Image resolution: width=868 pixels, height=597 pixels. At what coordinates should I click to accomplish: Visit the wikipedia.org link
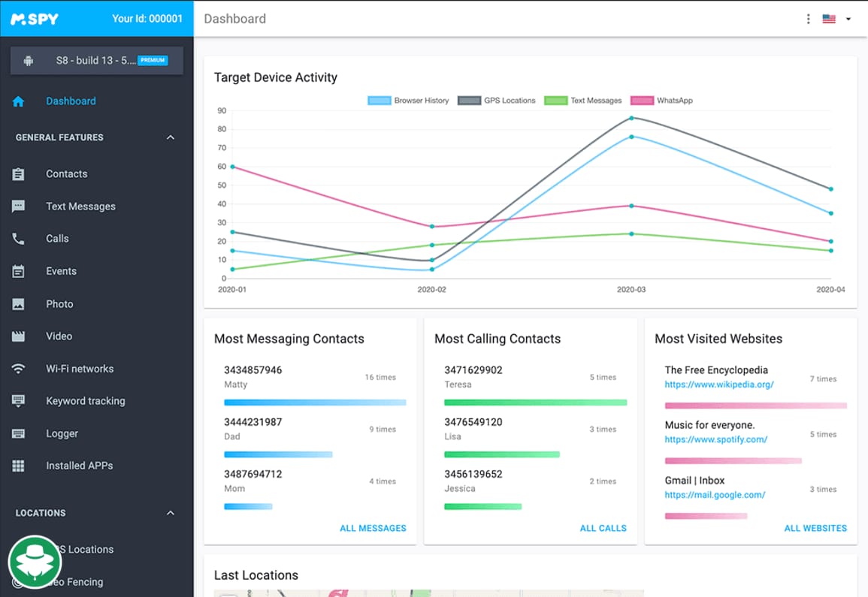[x=718, y=384]
